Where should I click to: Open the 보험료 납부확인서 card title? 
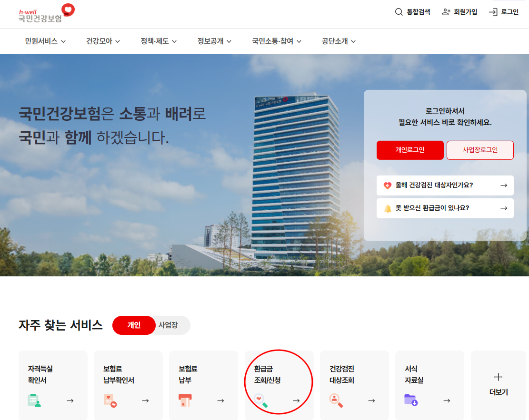coord(119,374)
